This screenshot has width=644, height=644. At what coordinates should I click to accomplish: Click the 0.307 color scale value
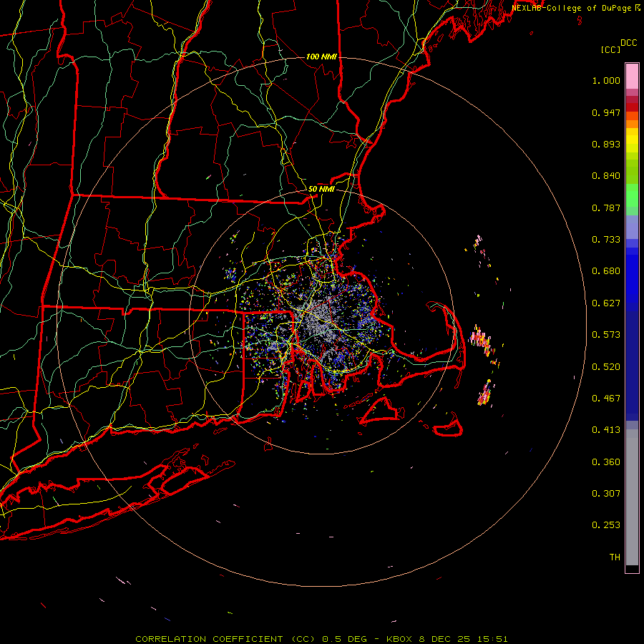coord(606,494)
